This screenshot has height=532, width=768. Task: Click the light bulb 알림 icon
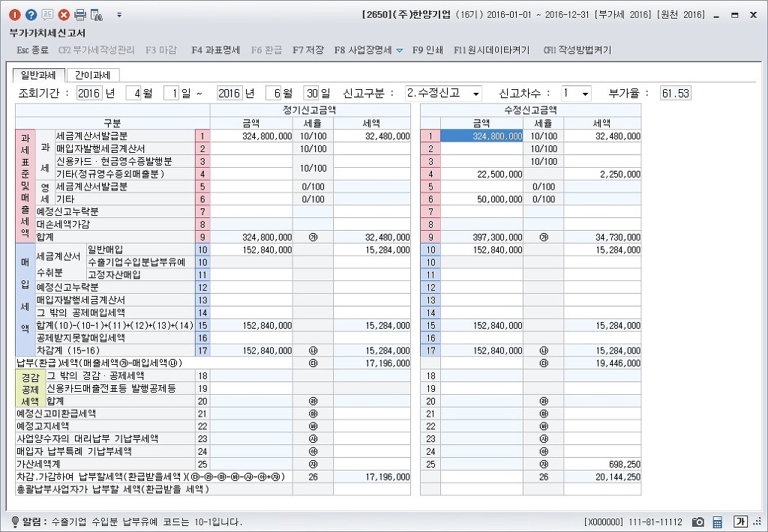(x=15, y=522)
